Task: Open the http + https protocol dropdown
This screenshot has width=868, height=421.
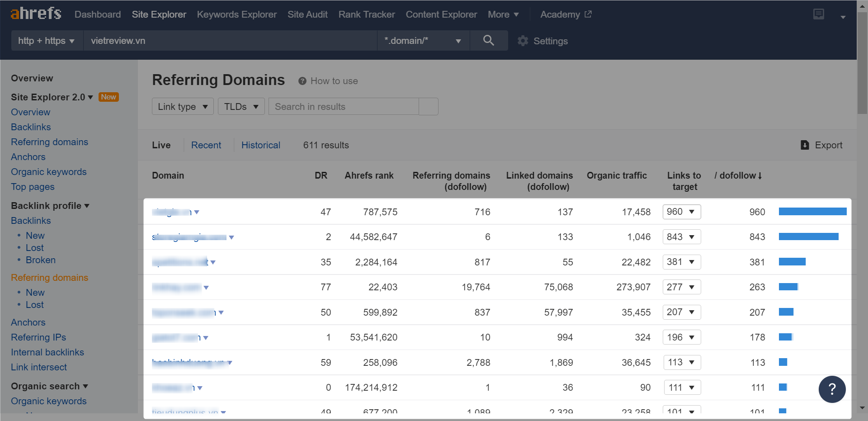Action: point(47,41)
